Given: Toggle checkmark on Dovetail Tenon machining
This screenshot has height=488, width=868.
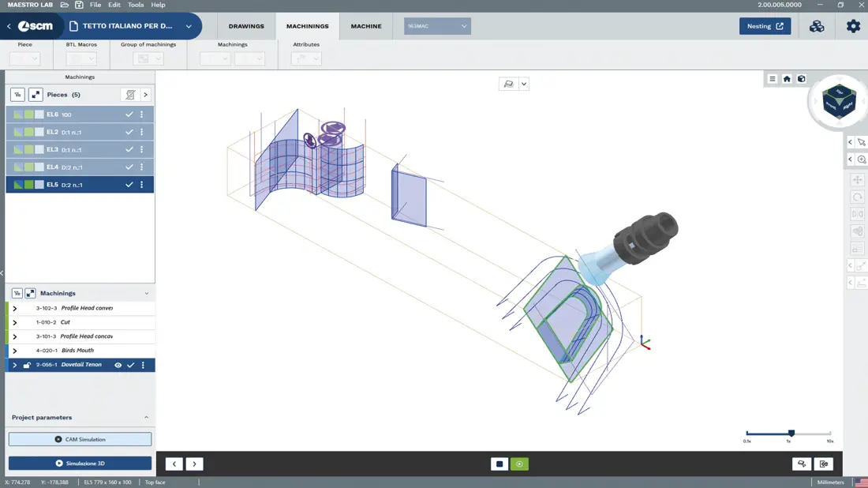Looking at the screenshot, I should 131,365.
